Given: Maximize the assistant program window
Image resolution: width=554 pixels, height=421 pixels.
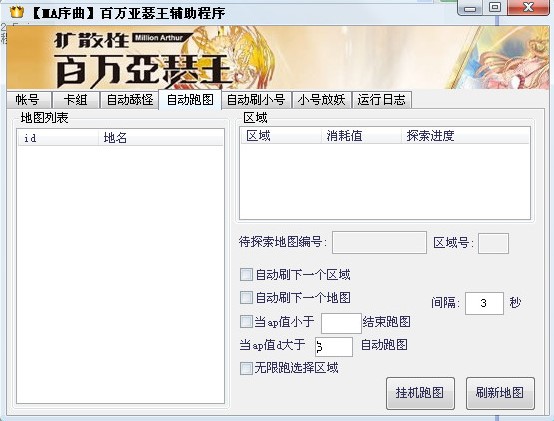Looking at the screenshot, I should 495,8.
